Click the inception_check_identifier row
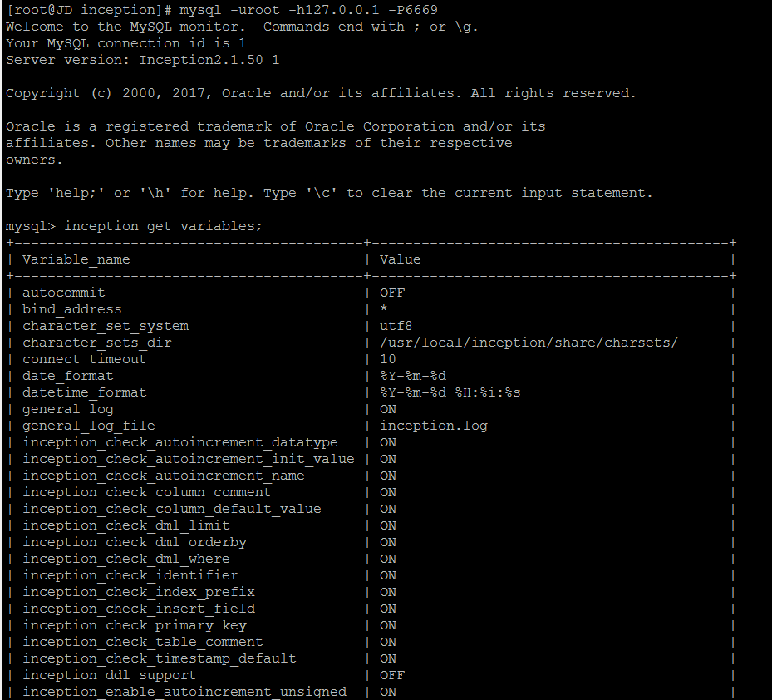 (x=130, y=574)
